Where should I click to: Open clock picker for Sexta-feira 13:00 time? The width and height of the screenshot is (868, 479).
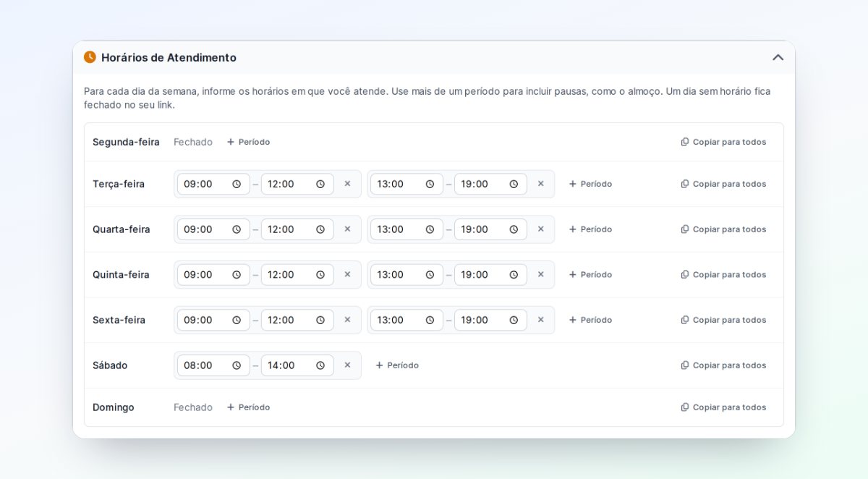(430, 320)
